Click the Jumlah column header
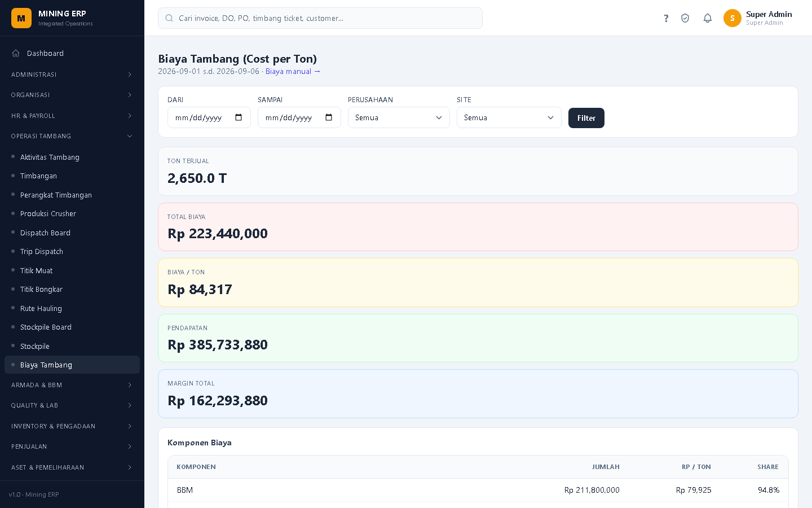The width and height of the screenshot is (812, 508). tap(606, 467)
